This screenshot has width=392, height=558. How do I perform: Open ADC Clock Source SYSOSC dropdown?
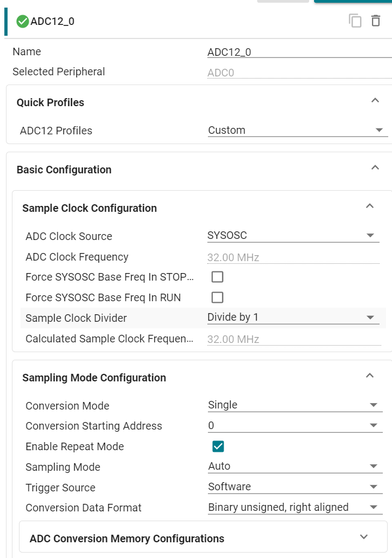point(293,236)
